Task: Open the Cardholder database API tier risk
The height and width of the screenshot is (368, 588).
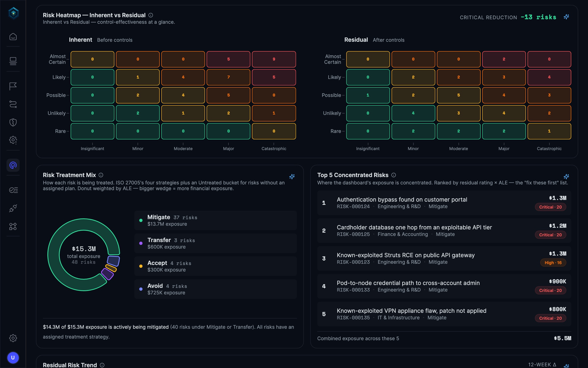Action: (444, 231)
